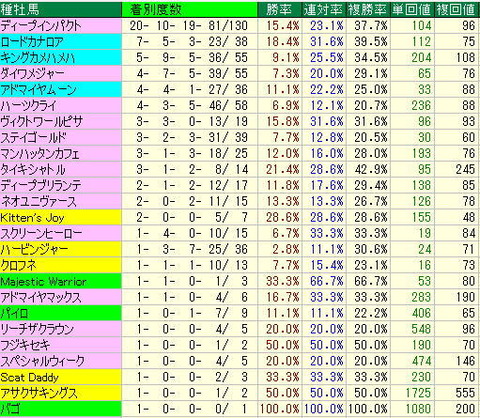Click the 勝率 column header
This screenshot has width=480, height=418.
tap(279, 9)
